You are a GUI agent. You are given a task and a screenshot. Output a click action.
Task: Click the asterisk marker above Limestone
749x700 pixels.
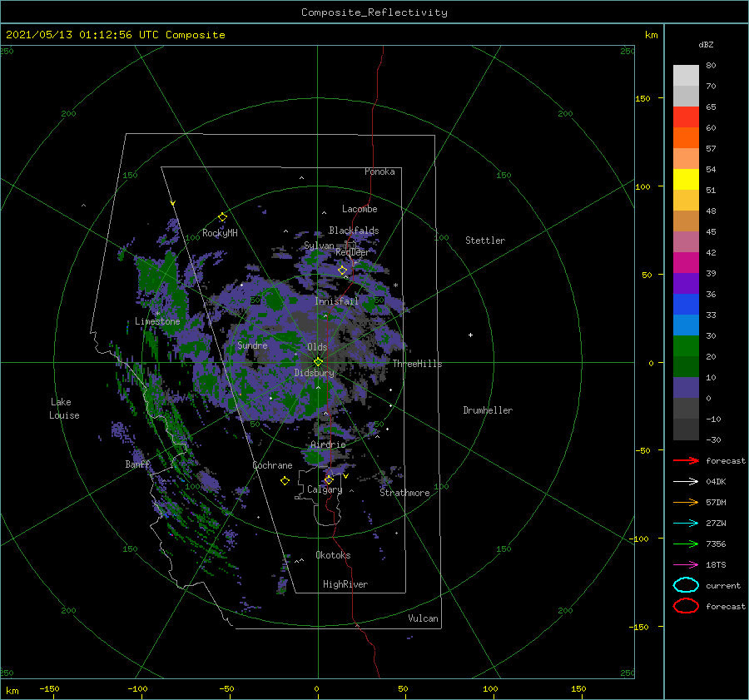pos(157,314)
